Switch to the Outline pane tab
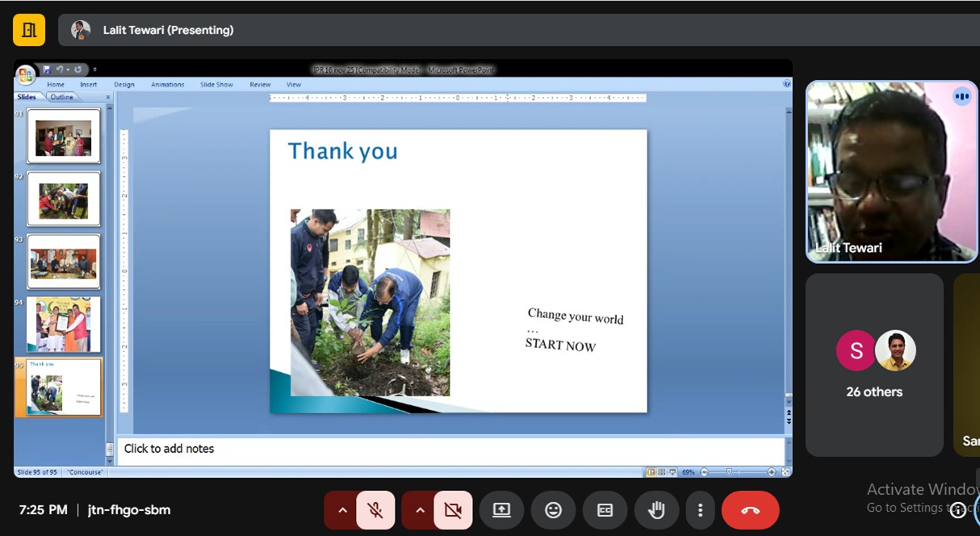 [62, 97]
